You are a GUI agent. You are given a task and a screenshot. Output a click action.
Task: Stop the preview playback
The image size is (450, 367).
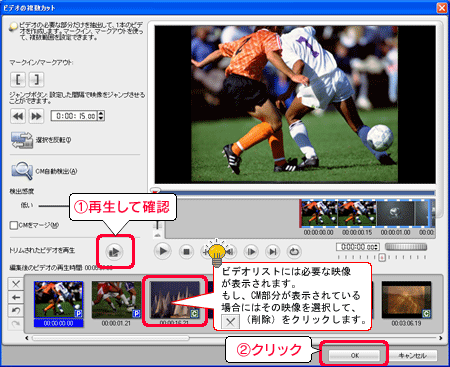186,251
